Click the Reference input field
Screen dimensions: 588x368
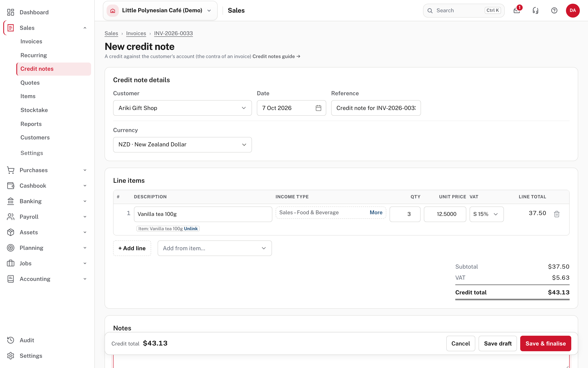(x=376, y=108)
